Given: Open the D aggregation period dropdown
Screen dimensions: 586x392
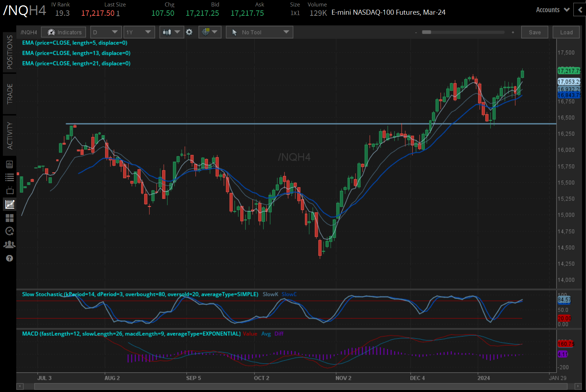Looking at the screenshot, I should point(106,32).
